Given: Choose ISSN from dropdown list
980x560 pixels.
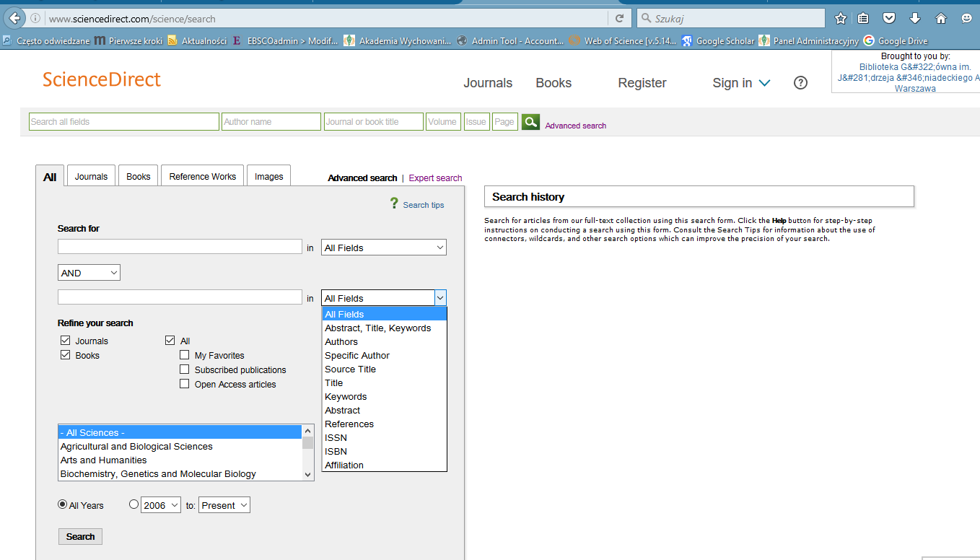Looking at the screenshot, I should (384, 437).
